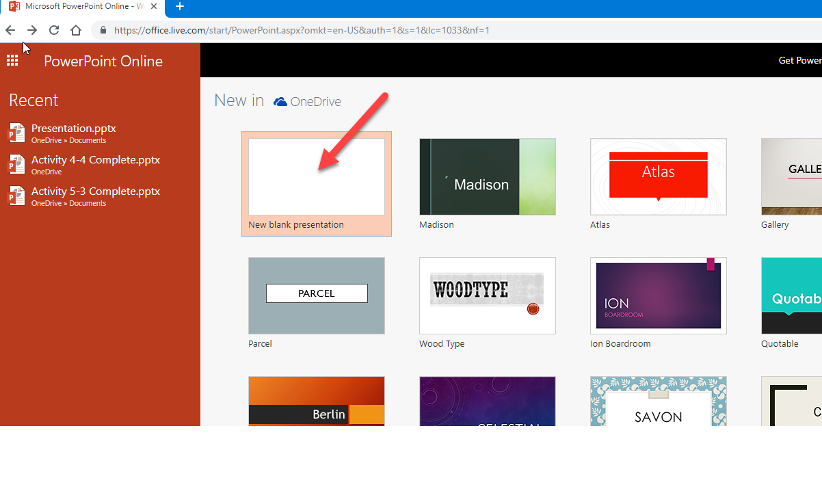The image size is (822, 504).
Task: Choose the Berlin template thumbnail
Action: [x=317, y=401]
